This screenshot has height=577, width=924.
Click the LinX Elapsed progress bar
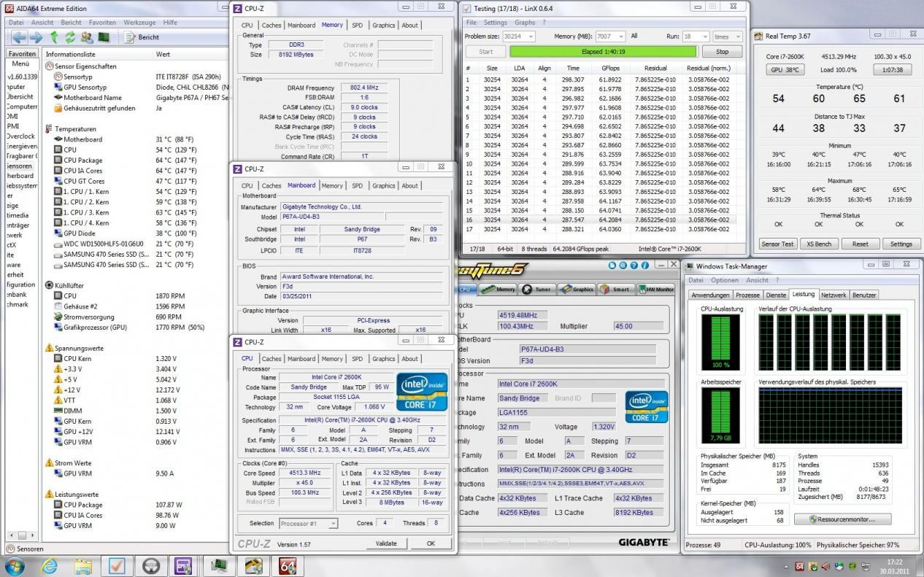click(x=603, y=52)
